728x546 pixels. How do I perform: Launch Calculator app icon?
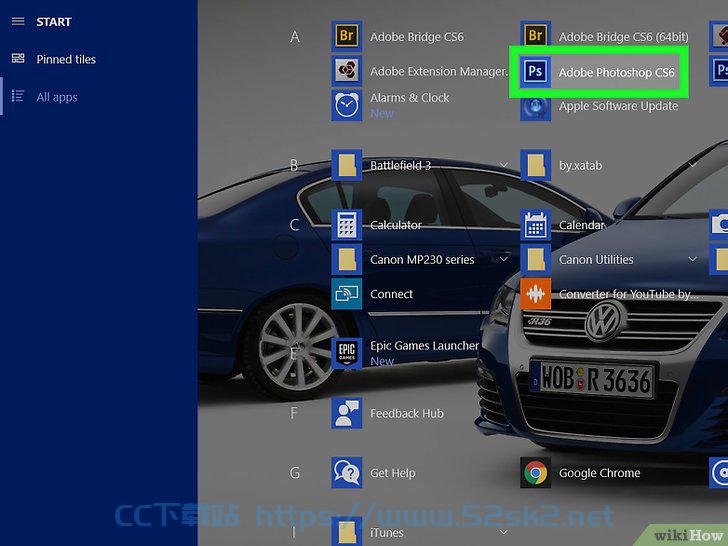pyautogui.click(x=347, y=225)
